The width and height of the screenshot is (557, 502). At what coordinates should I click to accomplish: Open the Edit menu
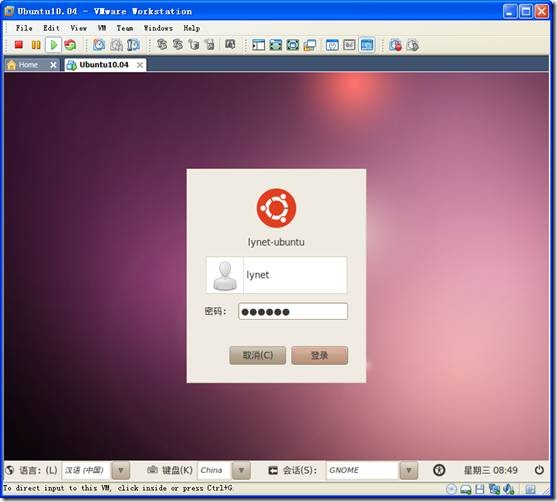pos(51,28)
